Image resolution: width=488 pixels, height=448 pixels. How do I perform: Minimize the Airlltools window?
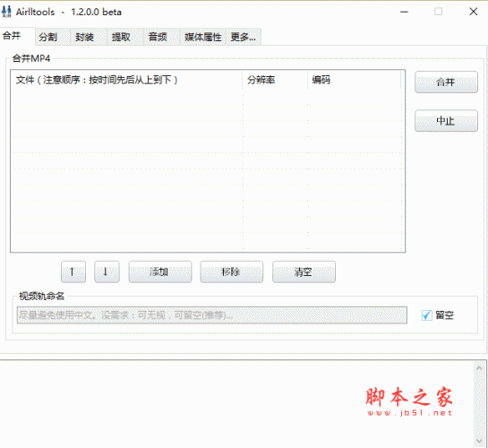404,12
